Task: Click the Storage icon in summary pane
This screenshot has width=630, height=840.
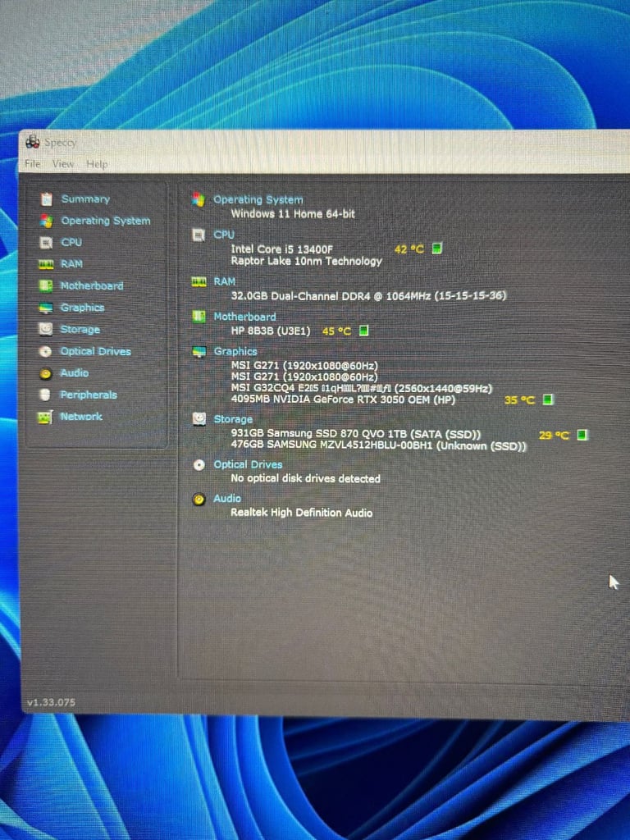Action: click(199, 419)
